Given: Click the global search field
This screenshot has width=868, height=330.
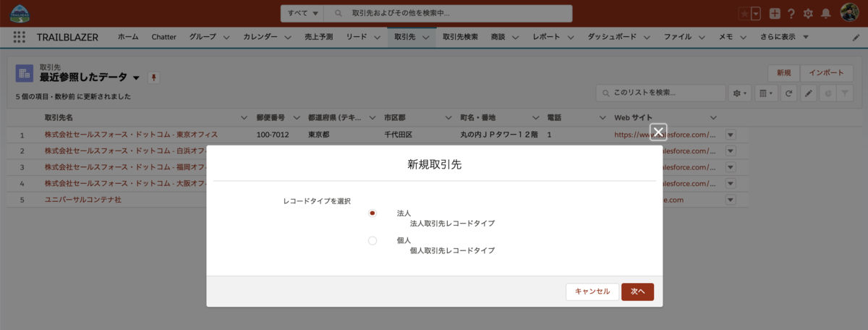Looking at the screenshot, I should [x=448, y=13].
